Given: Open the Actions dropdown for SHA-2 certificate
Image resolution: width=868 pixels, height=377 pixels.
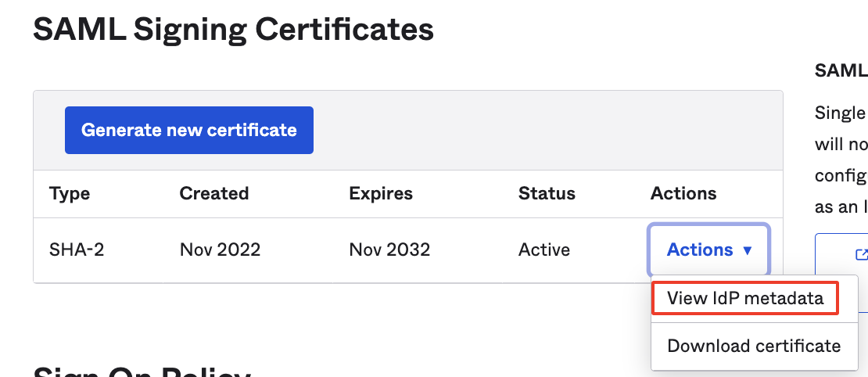Looking at the screenshot, I should click(x=708, y=250).
